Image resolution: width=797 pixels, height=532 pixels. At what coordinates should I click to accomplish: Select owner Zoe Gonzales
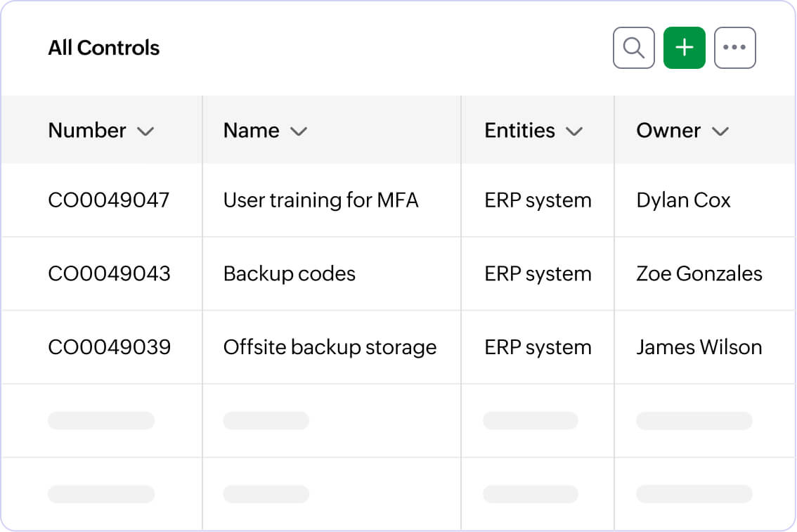699,273
